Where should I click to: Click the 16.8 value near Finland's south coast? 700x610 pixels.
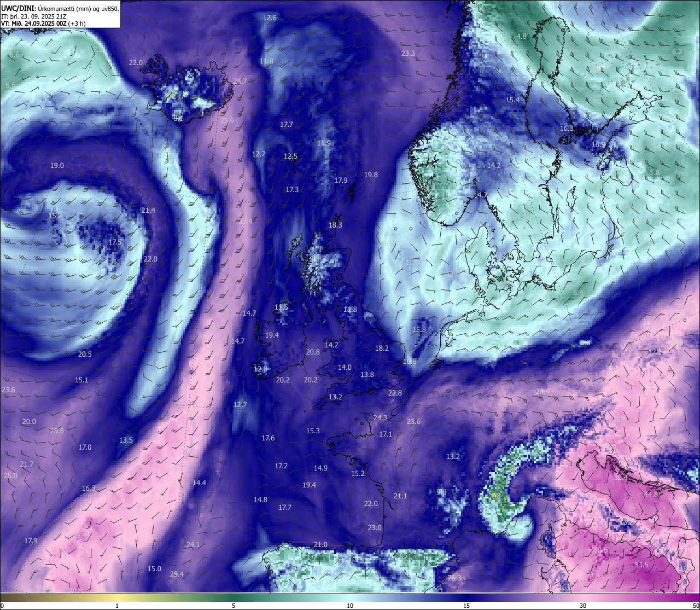coord(598,145)
